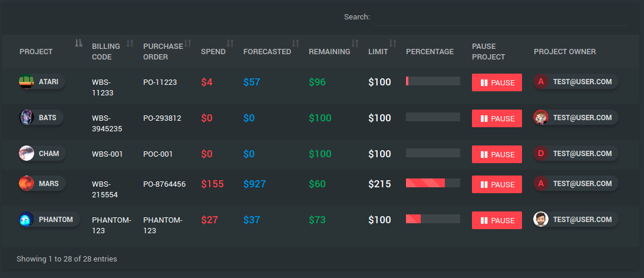Click the Phantom ghost project icon

click(x=27, y=219)
